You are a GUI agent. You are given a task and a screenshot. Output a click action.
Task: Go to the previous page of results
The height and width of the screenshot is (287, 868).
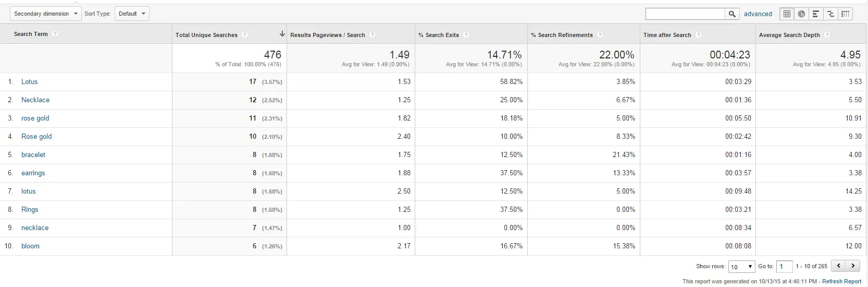838,266
